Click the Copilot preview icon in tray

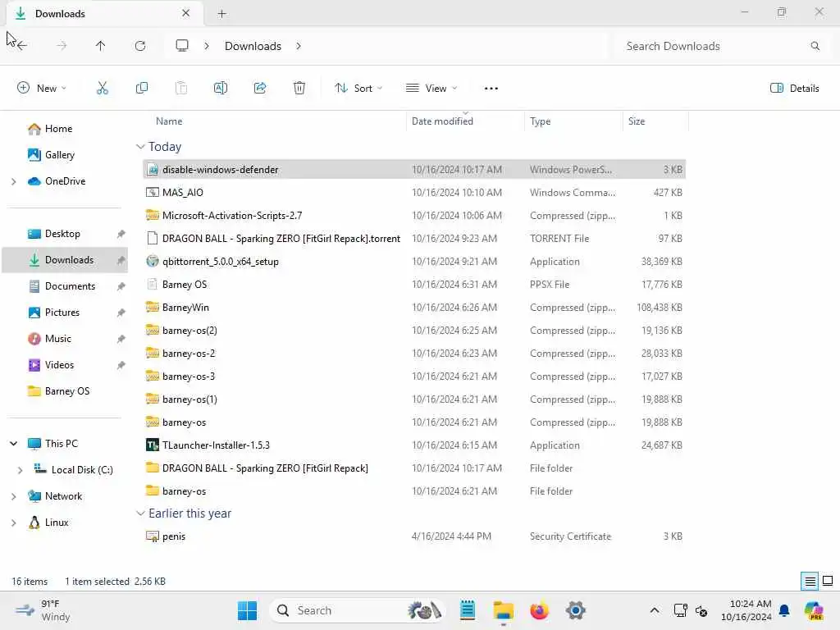(814, 610)
